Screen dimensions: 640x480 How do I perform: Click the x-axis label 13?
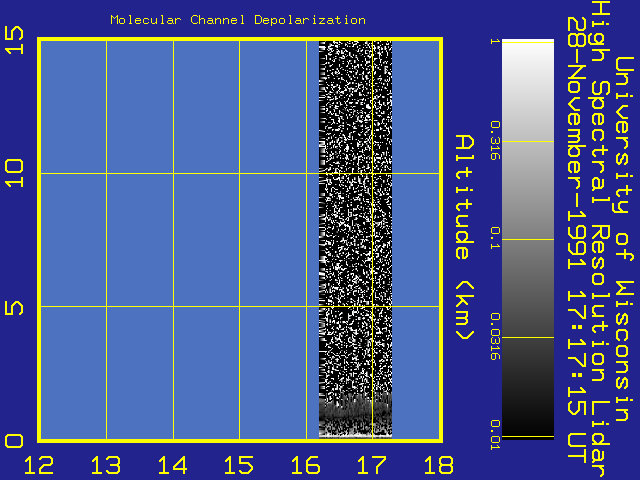tap(106, 465)
